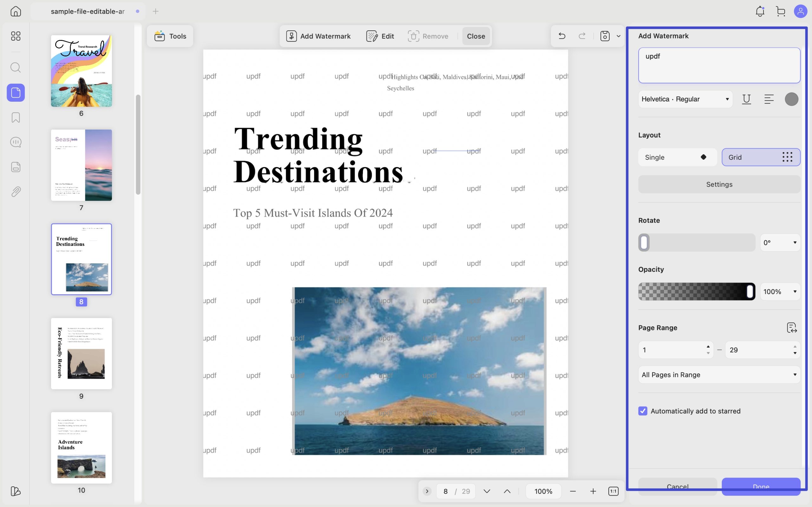
Task: Open the Helvetica Regular font dropdown
Action: (685, 99)
